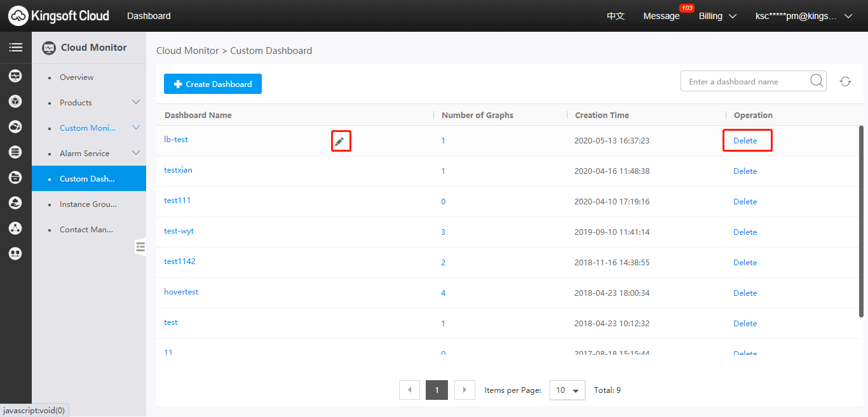Click the Operation column header
Viewport: 868px width, 417px height.
click(753, 116)
